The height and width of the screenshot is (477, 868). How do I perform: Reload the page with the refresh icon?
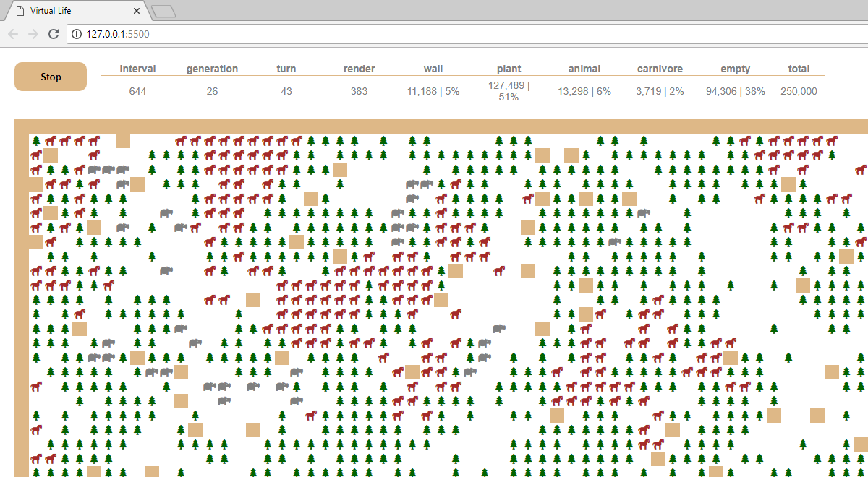(53, 34)
